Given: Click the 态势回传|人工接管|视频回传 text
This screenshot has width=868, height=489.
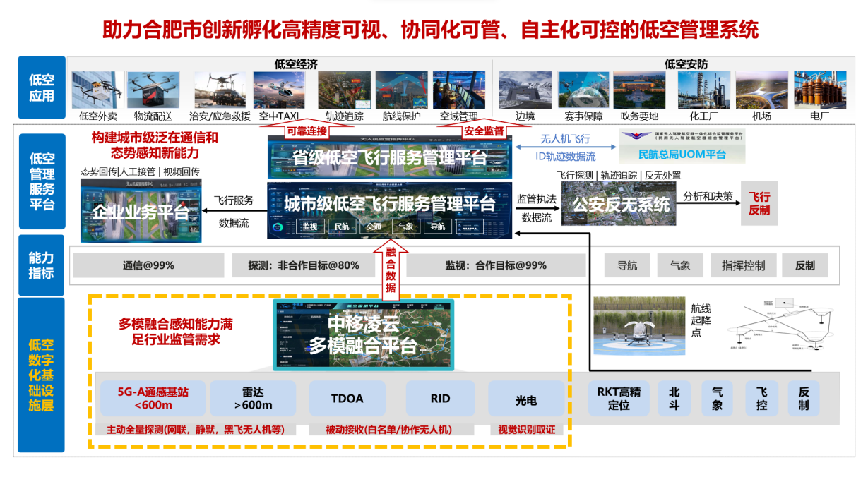Looking at the screenshot, I should 140,171.
